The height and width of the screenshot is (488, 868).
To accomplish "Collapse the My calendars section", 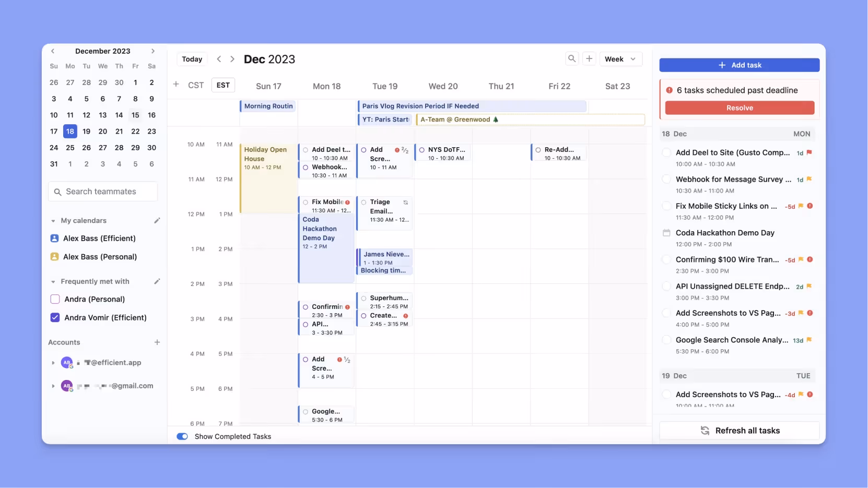I will pyautogui.click(x=53, y=220).
